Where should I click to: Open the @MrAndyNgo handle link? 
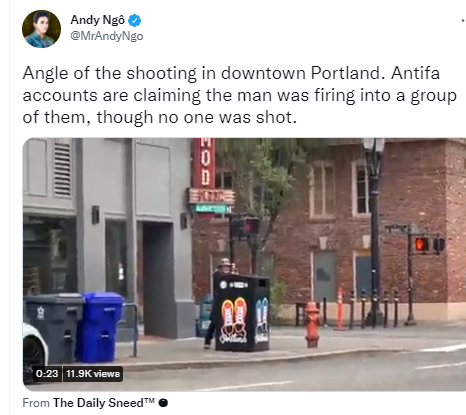(x=107, y=36)
